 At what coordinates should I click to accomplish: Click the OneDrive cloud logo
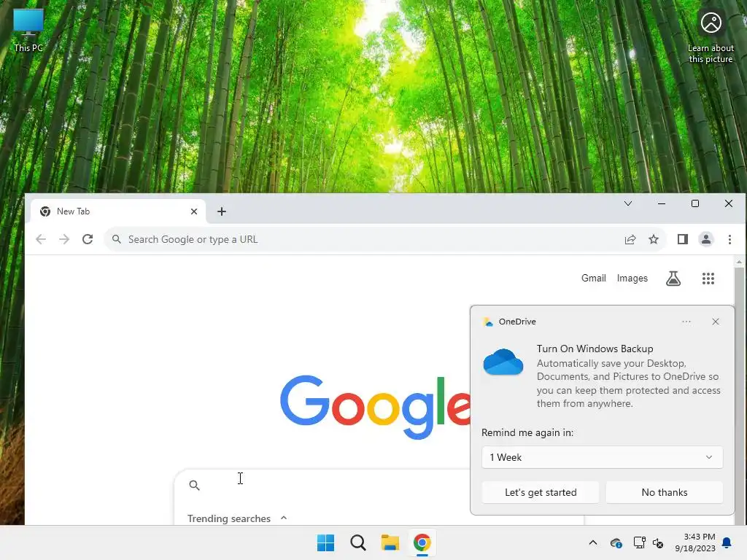tap(503, 362)
